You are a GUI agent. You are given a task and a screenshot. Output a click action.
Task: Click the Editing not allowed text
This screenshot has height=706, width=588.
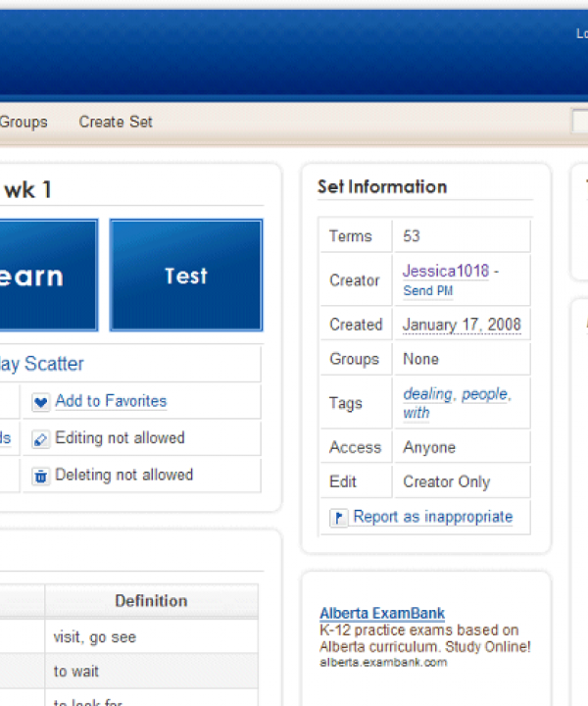120,438
